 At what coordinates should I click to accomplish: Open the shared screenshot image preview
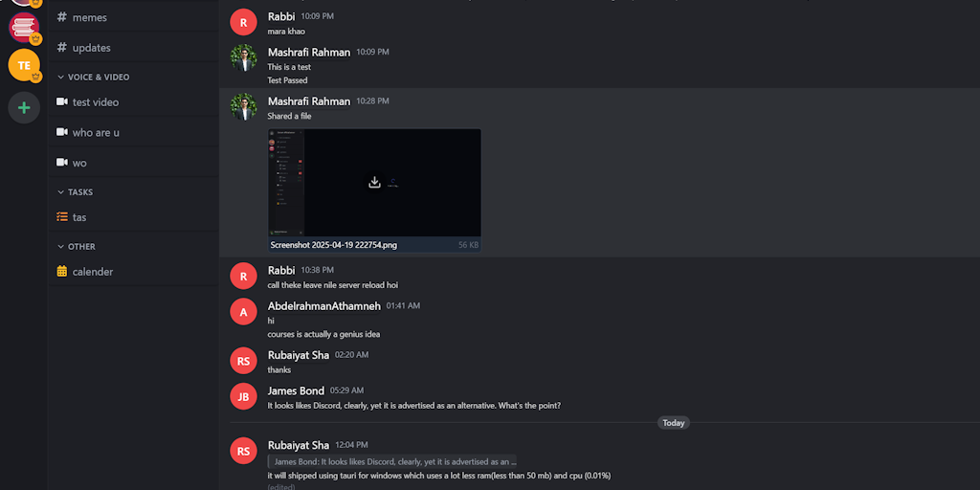point(374,183)
